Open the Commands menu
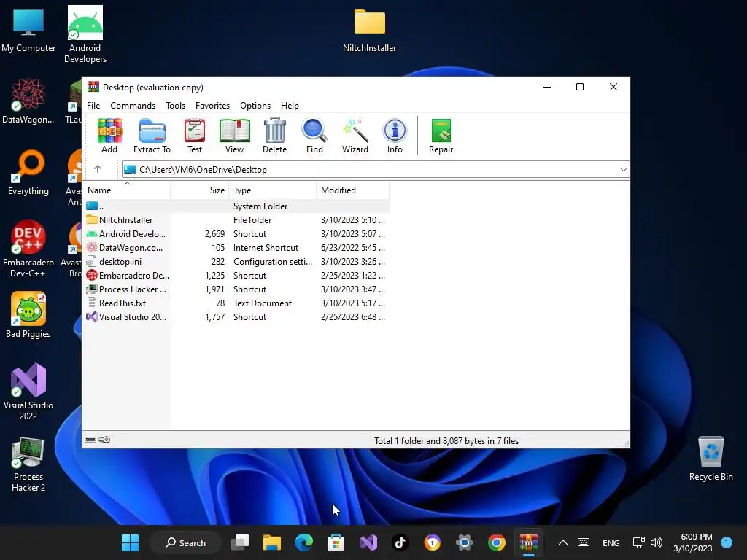This screenshot has width=747, height=560. [133, 105]
